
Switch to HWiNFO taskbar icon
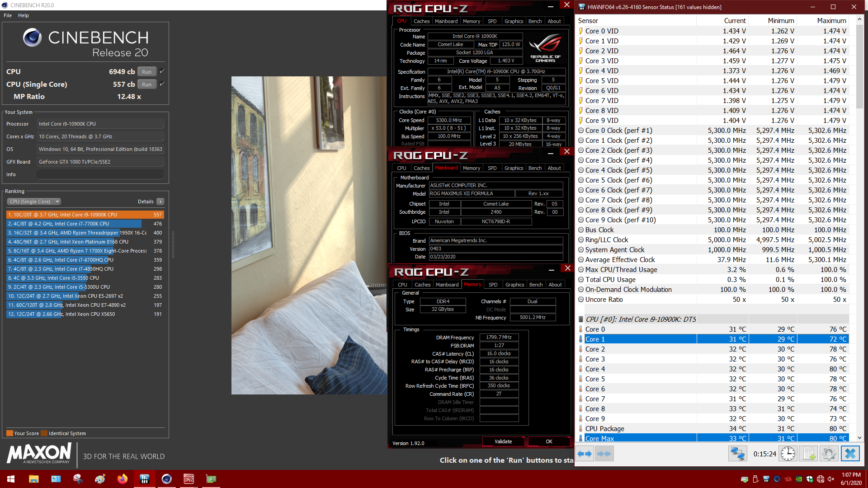pos(144,479)
